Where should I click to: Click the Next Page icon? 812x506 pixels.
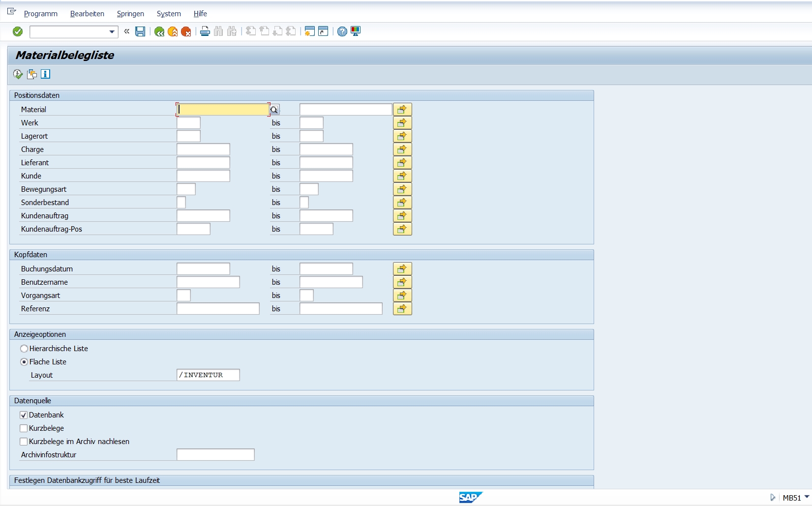click(x=277, y=31)
